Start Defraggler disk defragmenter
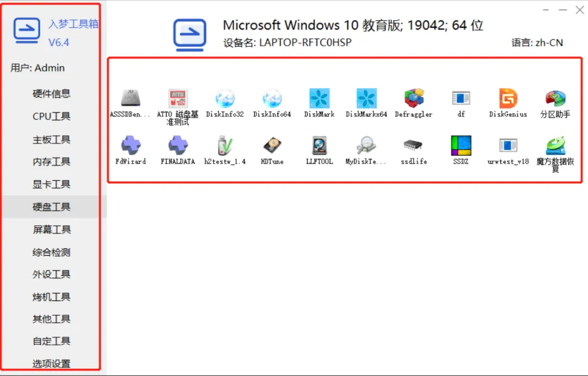 [x=414, y=98]
